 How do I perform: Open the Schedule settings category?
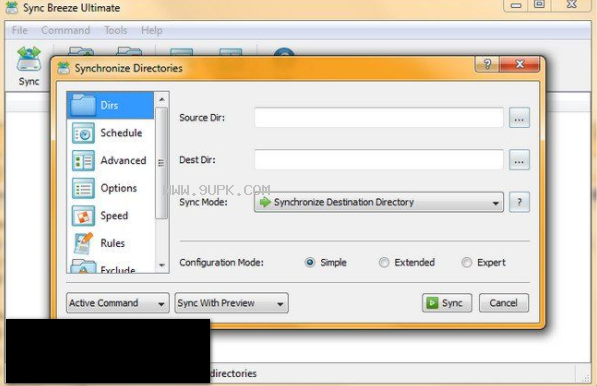coord(110,133)
